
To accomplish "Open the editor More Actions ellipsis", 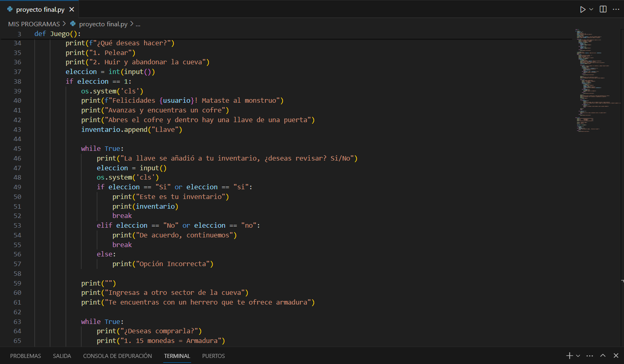I will [616, 9].
